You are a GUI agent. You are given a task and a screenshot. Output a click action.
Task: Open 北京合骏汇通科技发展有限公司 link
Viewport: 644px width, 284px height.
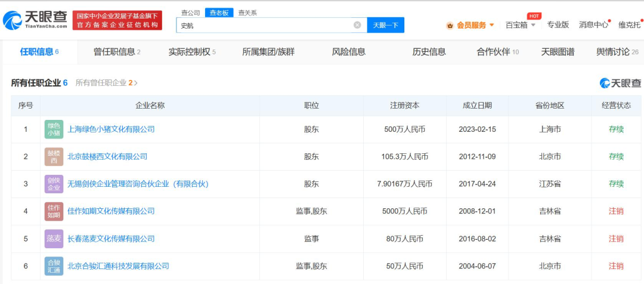(x=118, y=266)
